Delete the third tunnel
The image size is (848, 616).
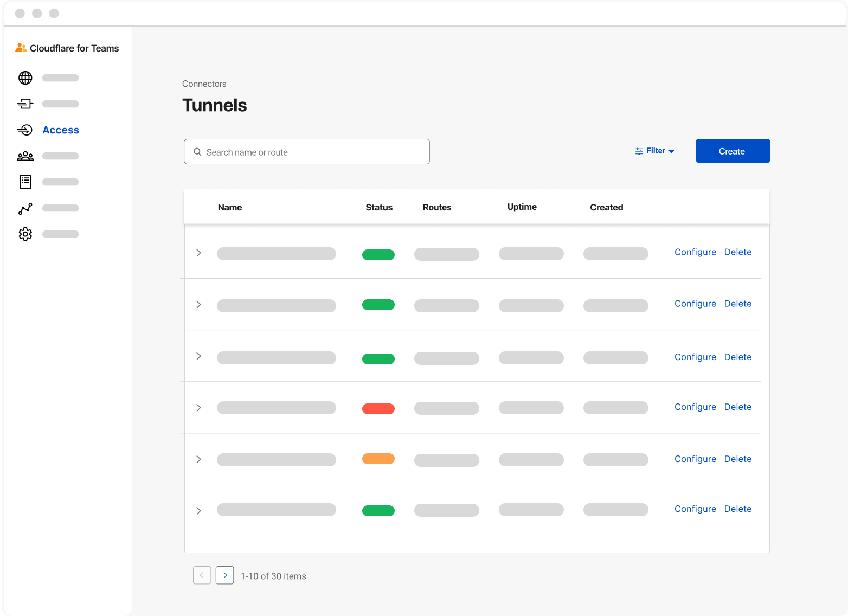(738, 357)
